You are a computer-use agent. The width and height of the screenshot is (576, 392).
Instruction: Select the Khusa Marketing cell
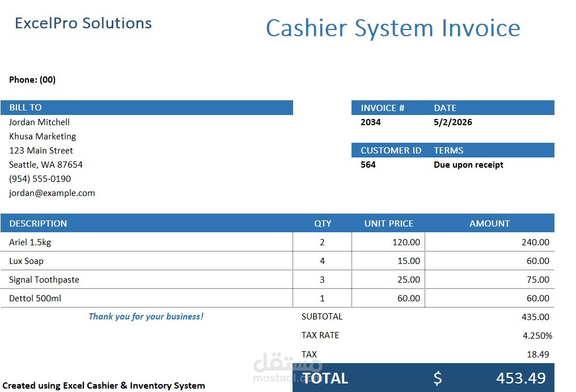point(43,136)
